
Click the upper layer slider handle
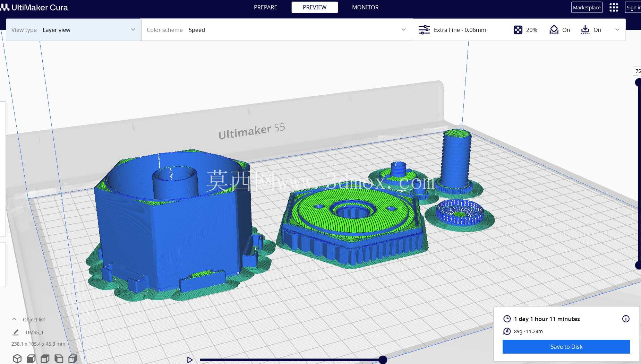pos(638,83)
